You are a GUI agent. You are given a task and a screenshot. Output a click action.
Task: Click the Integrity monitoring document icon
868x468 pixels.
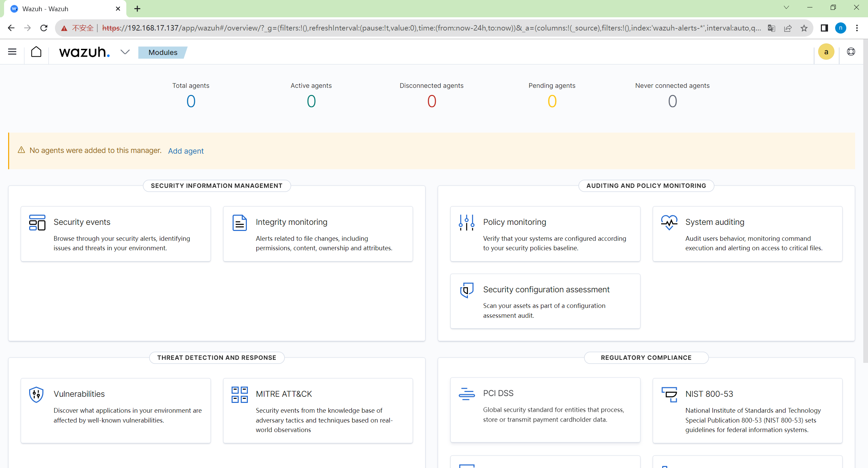tap(239, 223)
